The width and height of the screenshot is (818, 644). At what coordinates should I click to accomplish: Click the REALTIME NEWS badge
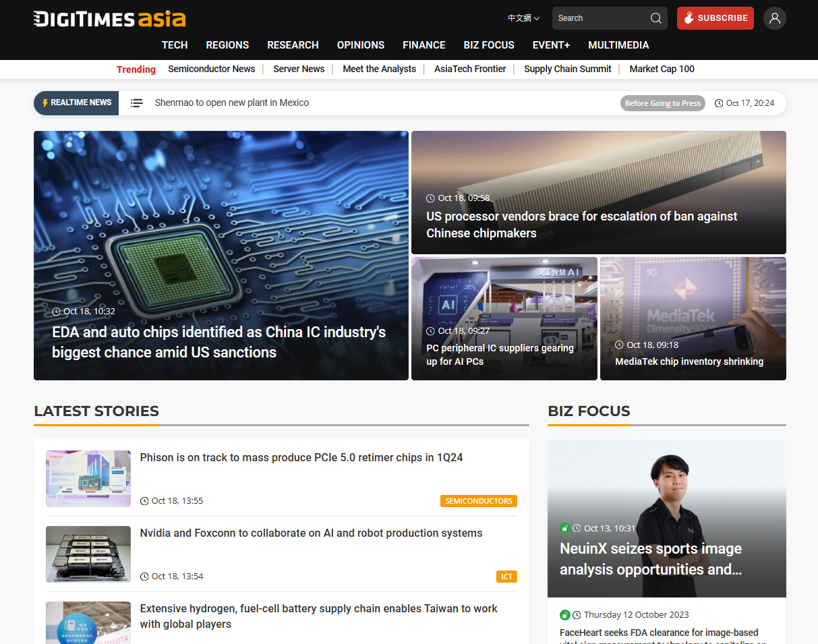tap(76, 103)
